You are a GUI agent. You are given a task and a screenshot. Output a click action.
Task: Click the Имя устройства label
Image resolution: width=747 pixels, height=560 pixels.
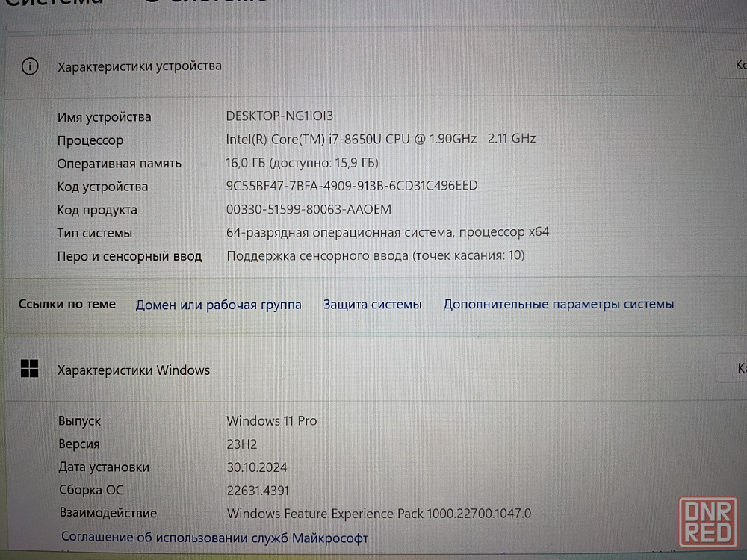pos(105,117)
